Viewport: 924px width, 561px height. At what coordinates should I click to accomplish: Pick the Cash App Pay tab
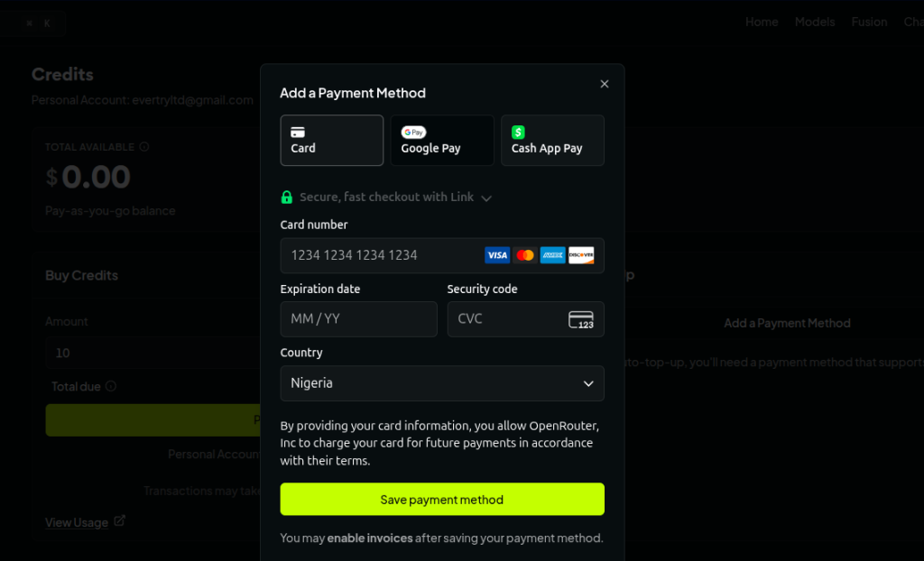point(552,141)
